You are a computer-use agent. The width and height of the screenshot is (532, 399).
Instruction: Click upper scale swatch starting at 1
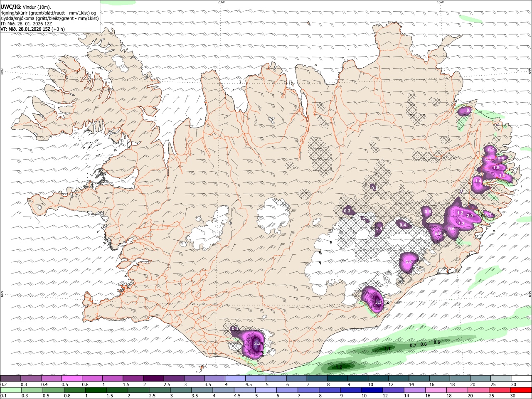[112, 379]
